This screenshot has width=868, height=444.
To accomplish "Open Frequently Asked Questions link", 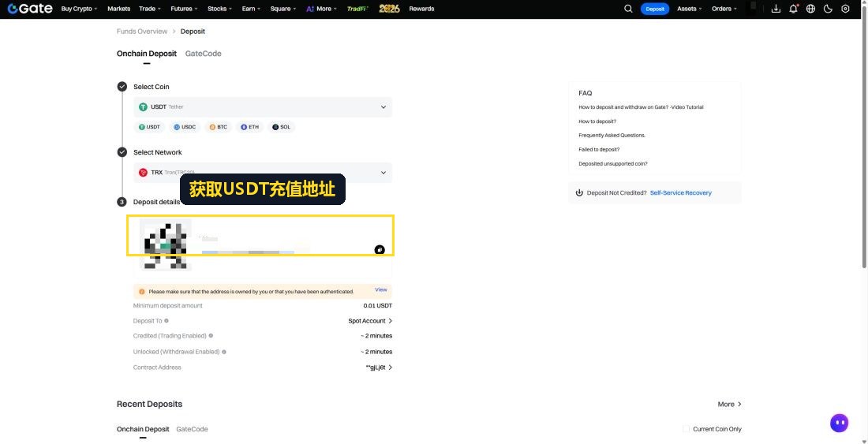I will [x=612, y=136].
